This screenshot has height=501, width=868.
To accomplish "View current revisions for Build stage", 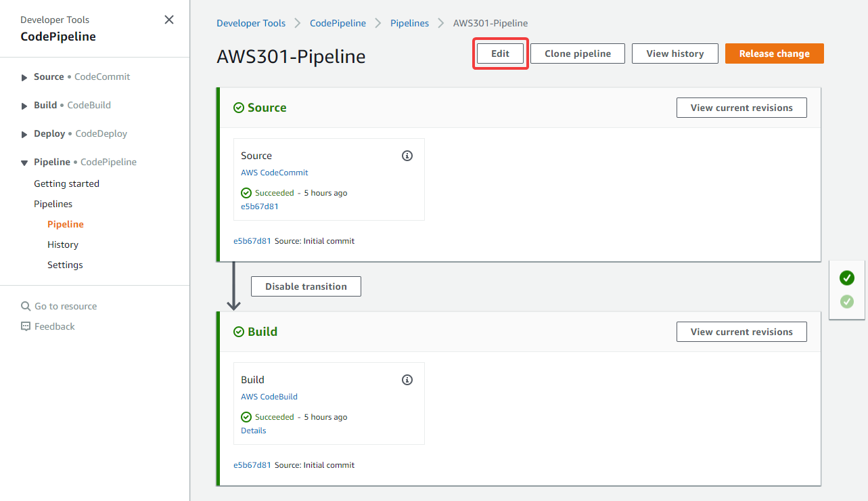I will coord(741,332).
